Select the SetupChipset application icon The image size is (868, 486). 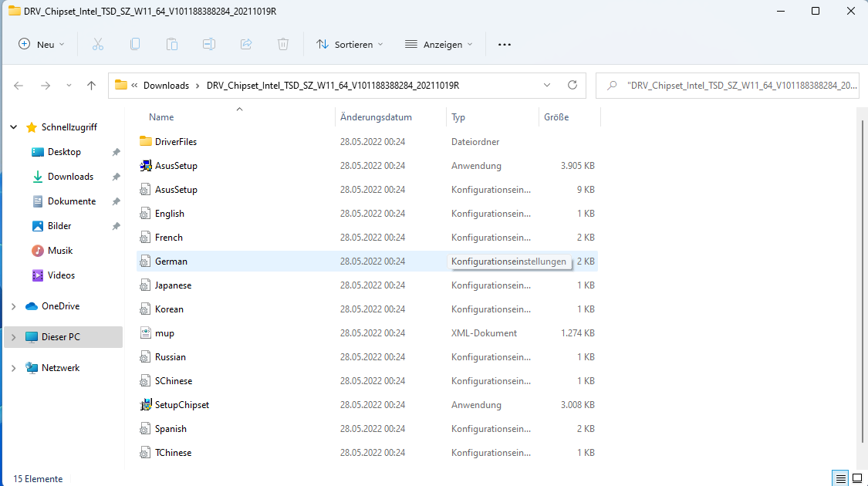click(x=146, y=405)
